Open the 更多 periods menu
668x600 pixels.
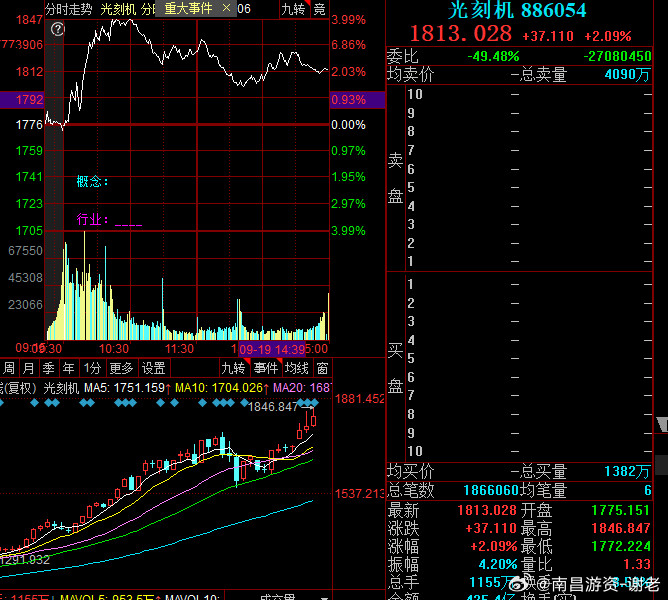click(121, 368)
